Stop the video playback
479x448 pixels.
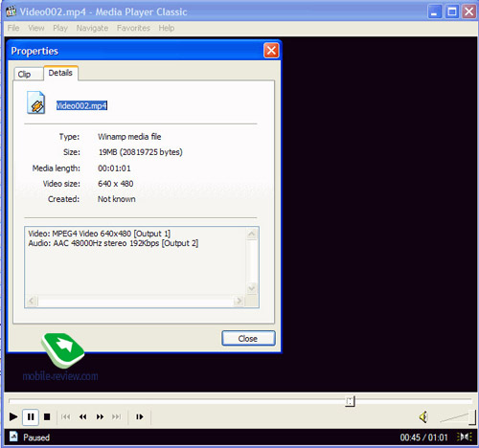tap(47, 416)
